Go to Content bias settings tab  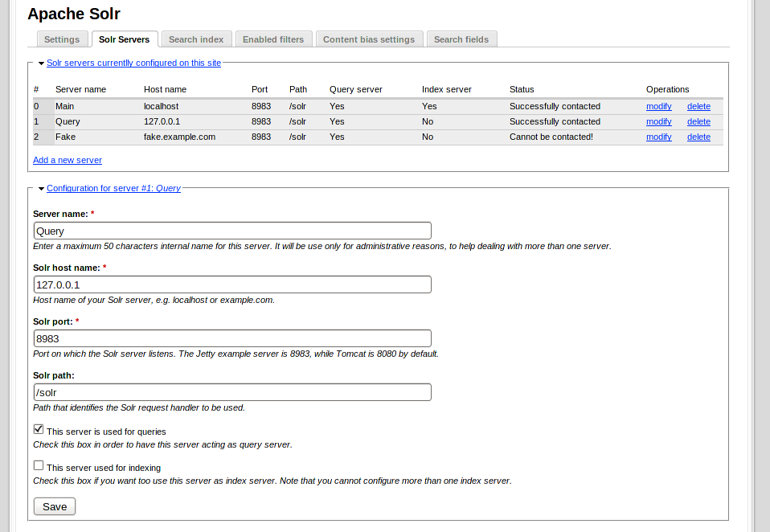pyautogui.click(x=369, y=39)
